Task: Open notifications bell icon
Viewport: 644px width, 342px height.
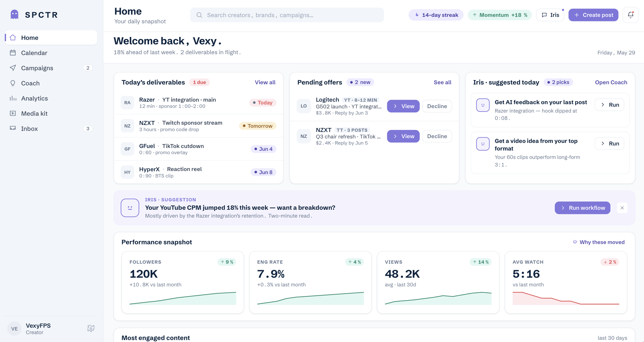Action: pos(631,15)
